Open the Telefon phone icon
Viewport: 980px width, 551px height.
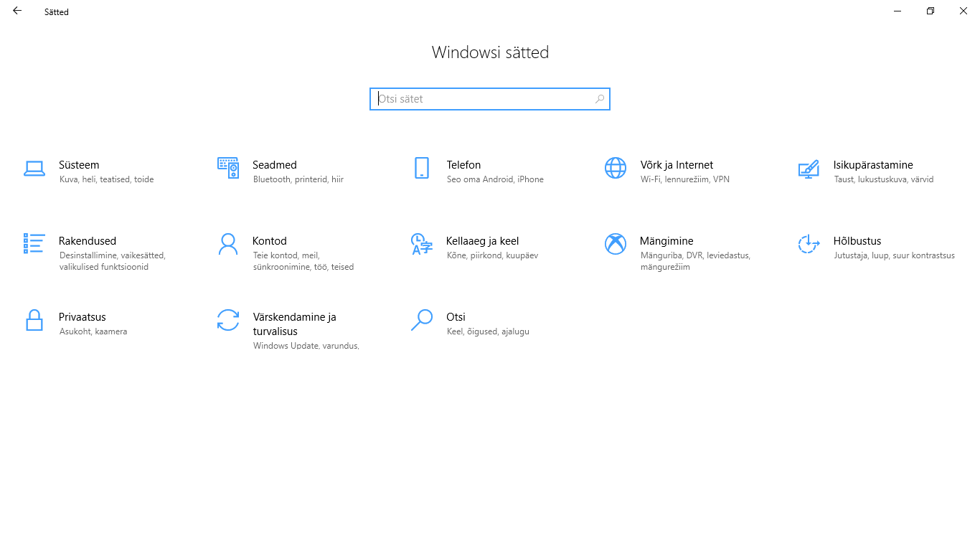pyautogui.click(x=422, y=168)
